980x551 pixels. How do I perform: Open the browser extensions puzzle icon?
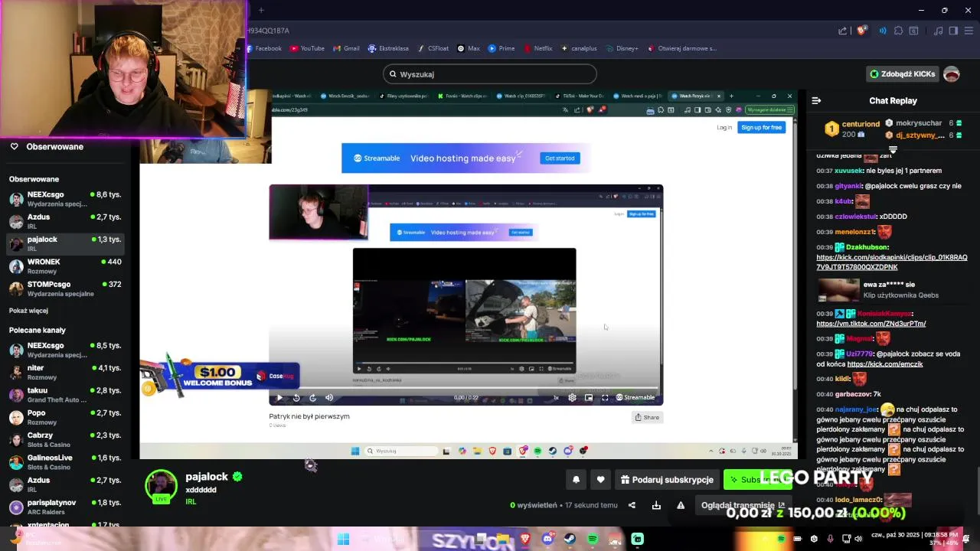click(x=899, y=31)
